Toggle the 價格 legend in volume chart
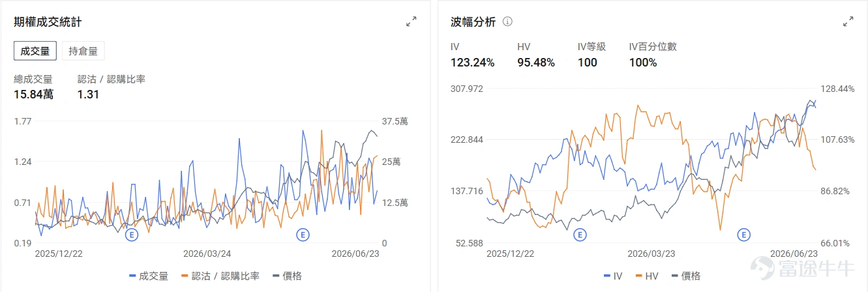Image resolution: width=868 pixels, height=292 pixels. 286,276
